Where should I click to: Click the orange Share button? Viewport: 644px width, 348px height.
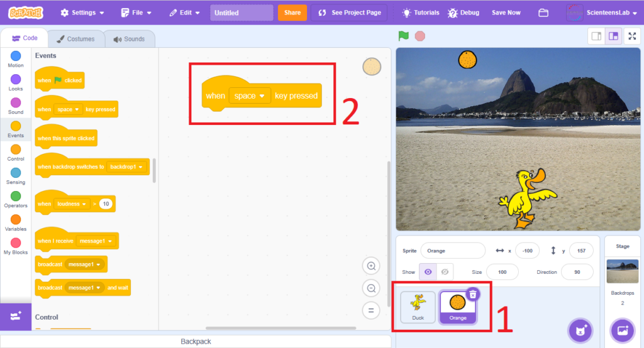coord(292,13)
